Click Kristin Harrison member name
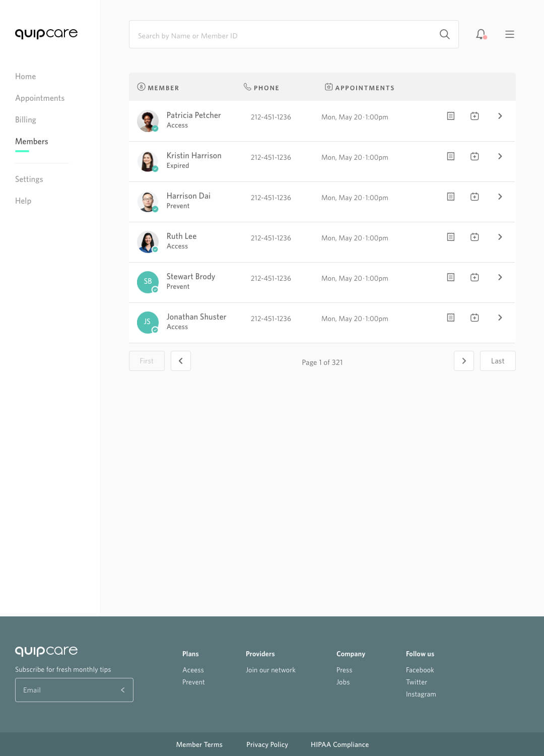This screenshot has height=756, width=544. [194, 156]
